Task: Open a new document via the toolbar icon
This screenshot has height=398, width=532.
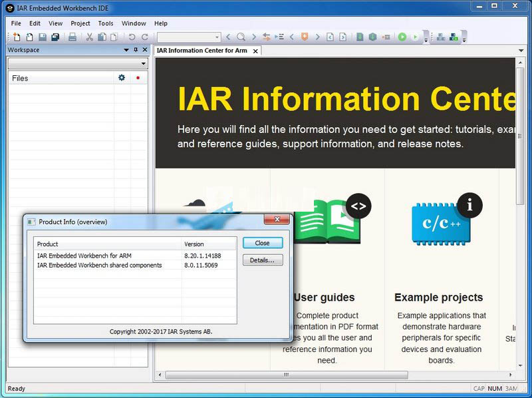Action: click(x=17, y=38)
